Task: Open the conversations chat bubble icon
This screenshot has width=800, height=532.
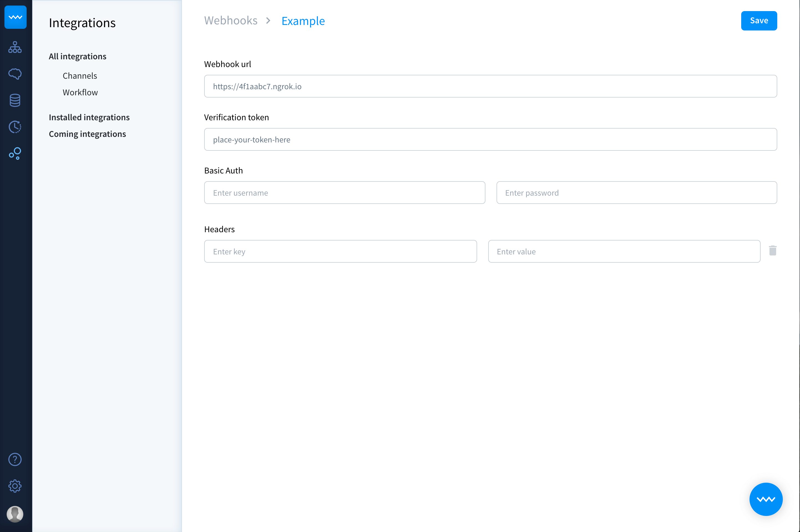Action: click(15, 74)
